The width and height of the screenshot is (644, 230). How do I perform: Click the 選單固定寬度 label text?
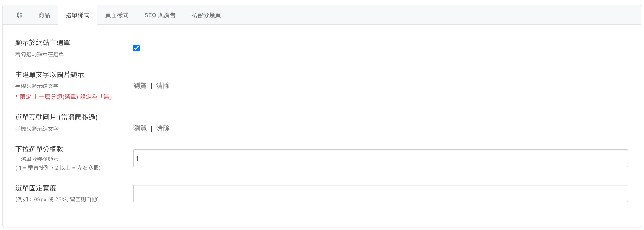pyautogui.click(x=36, y=188)
